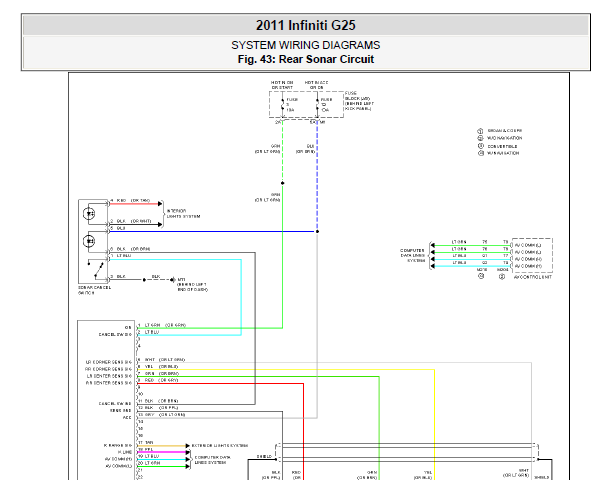Click the "SENS GND" terminal label
The image size is (606, 480).
click(x=121, y=410)
